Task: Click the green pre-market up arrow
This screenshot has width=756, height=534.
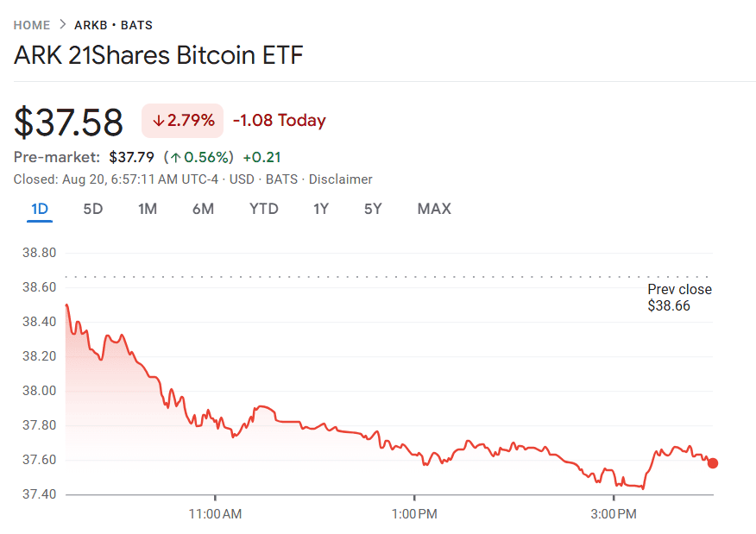Action: click(174, 157)
